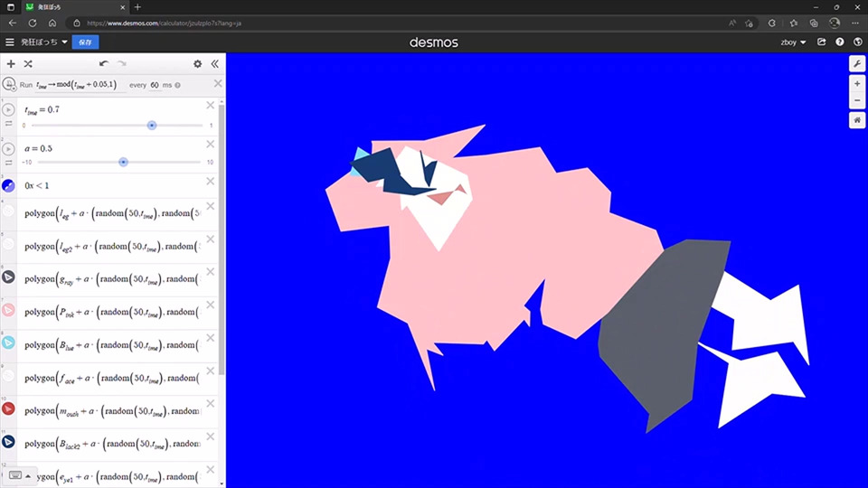Add page to browser favorites star

point(749,23)
